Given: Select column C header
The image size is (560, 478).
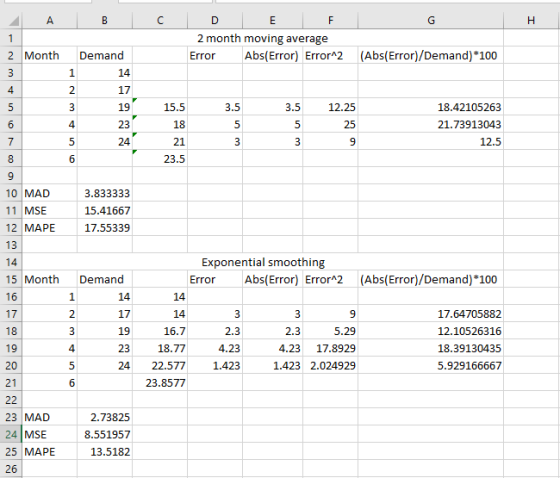Looking at the screenshot, I should 160,21.
